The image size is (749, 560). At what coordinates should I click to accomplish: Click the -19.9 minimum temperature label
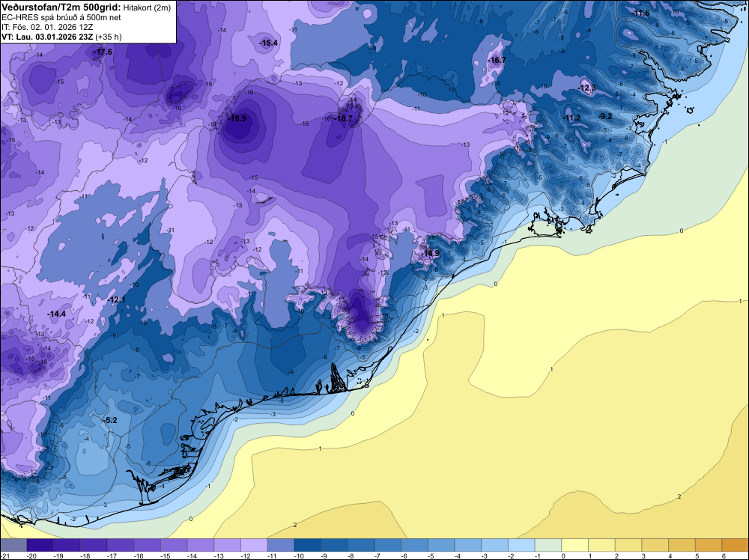click(237, 118)
